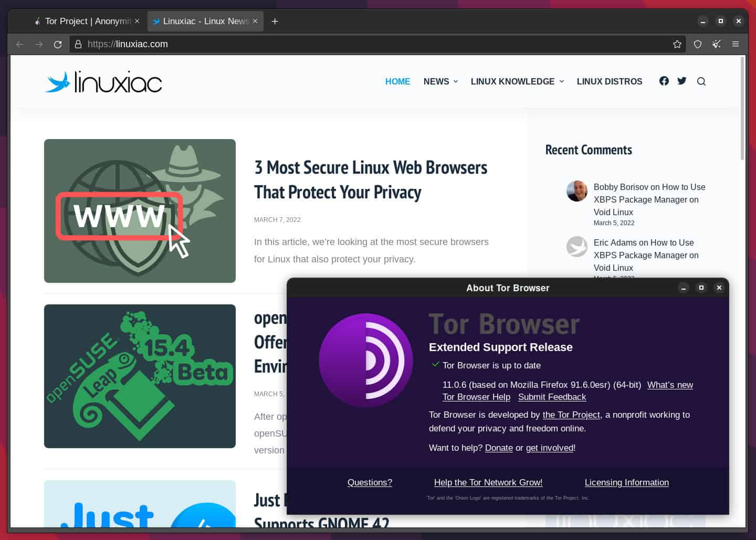Screen dimensions: 756x540
Task: Click the New Identity broom icon
Action: pyautogui.click(x=716, y=44)
